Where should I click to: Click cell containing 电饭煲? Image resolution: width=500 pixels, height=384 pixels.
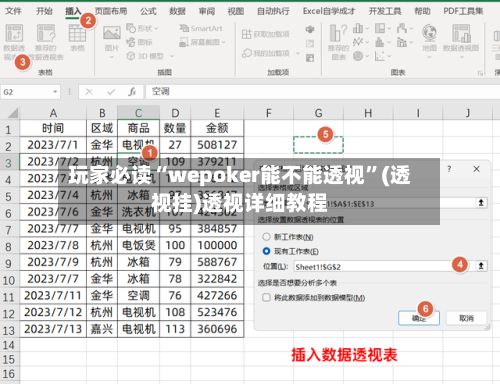(139, 245)
